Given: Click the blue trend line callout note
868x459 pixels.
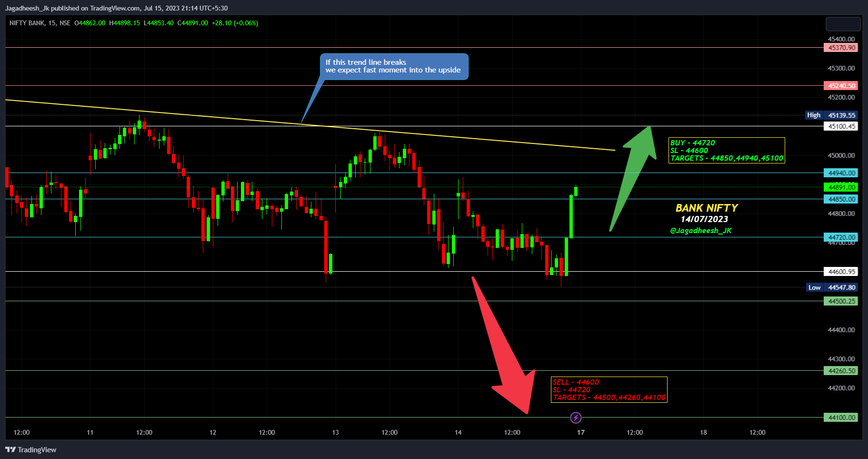Looking at the screenshot, I should [394, 66].
